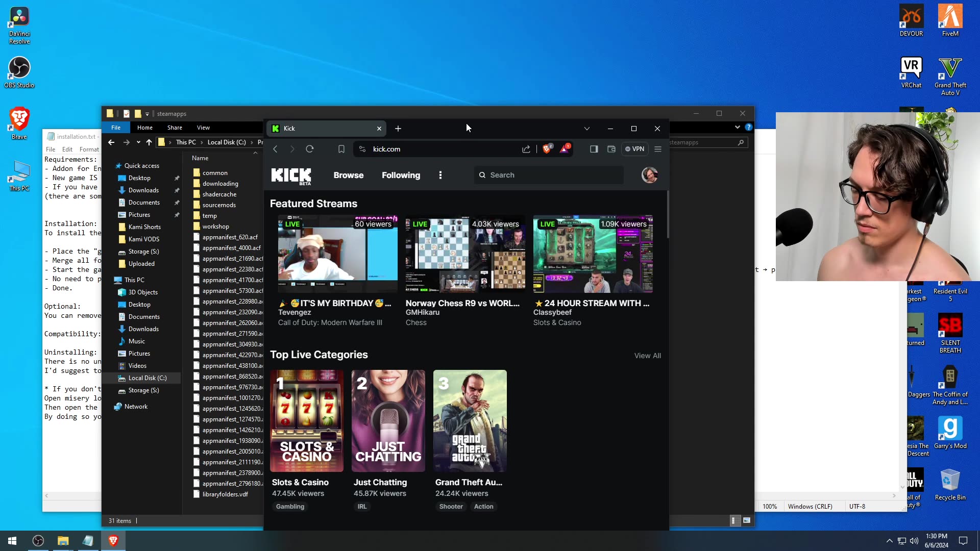Expand the Explorer ribbon chevron
This screenshot has width=980, height=551.
tap(737, 127)
